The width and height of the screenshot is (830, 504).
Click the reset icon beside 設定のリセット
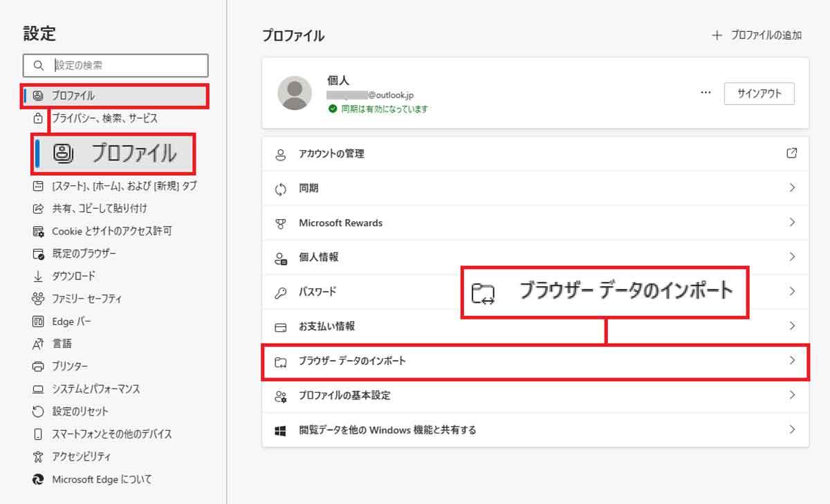pyautogui.click(x=38, y=411)
